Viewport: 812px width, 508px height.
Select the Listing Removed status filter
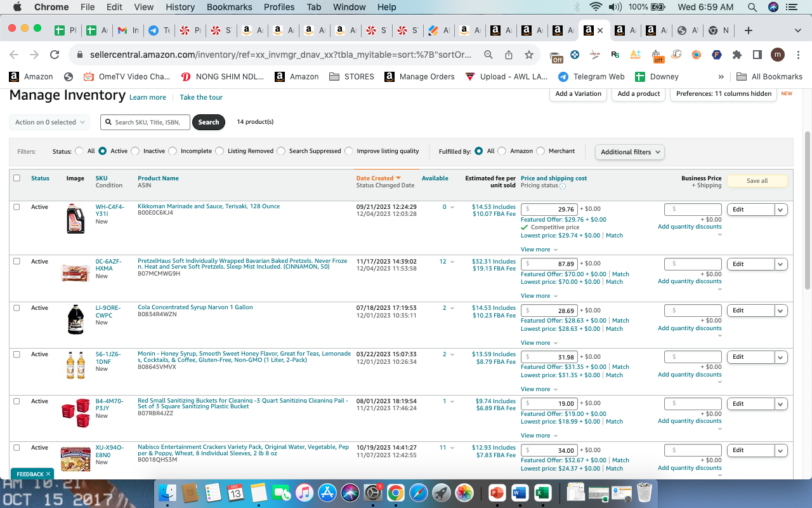219,151
